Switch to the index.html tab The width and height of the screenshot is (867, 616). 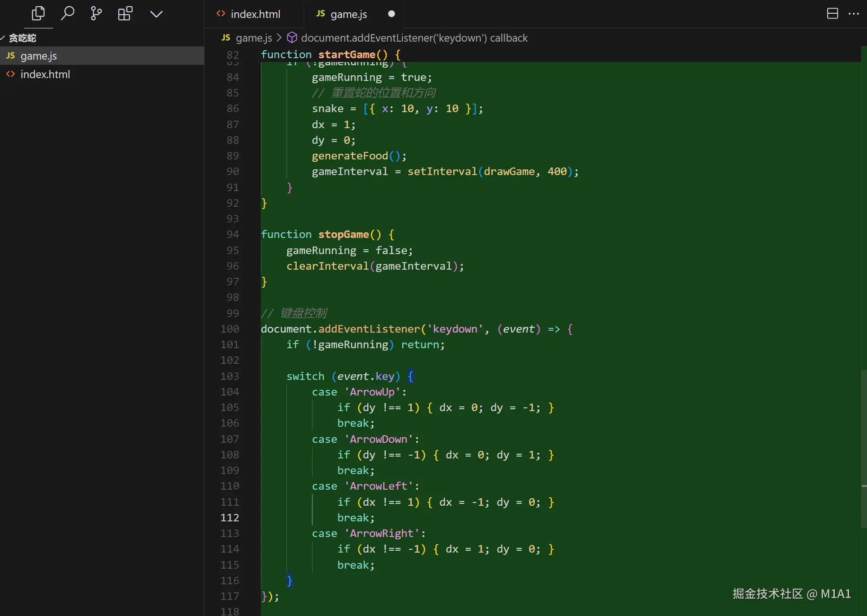[255, 14]
